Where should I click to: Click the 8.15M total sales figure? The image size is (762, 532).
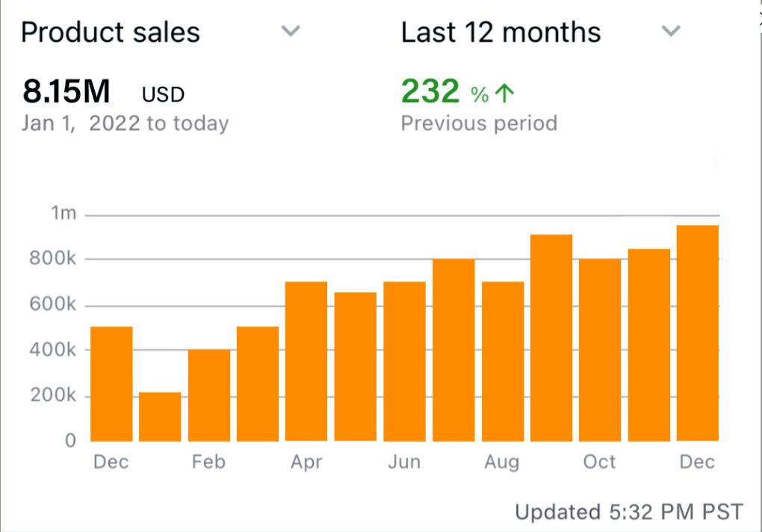[x=66, y=92]
